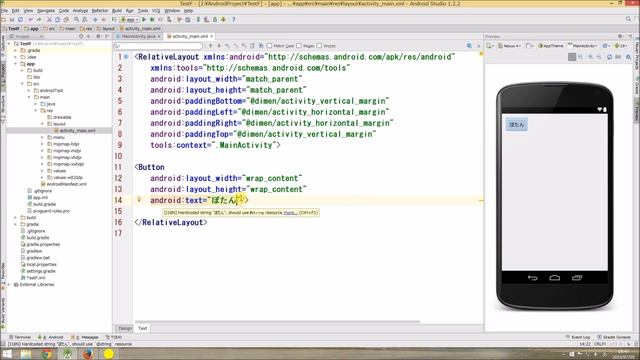Click the lightbulb intention icon on line 14

[139, 200]
